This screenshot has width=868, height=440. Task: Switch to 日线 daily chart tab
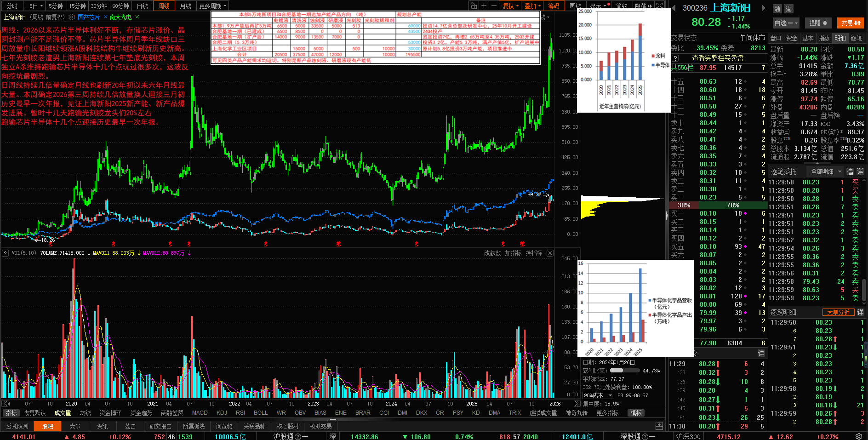click(x=143, y=6)
